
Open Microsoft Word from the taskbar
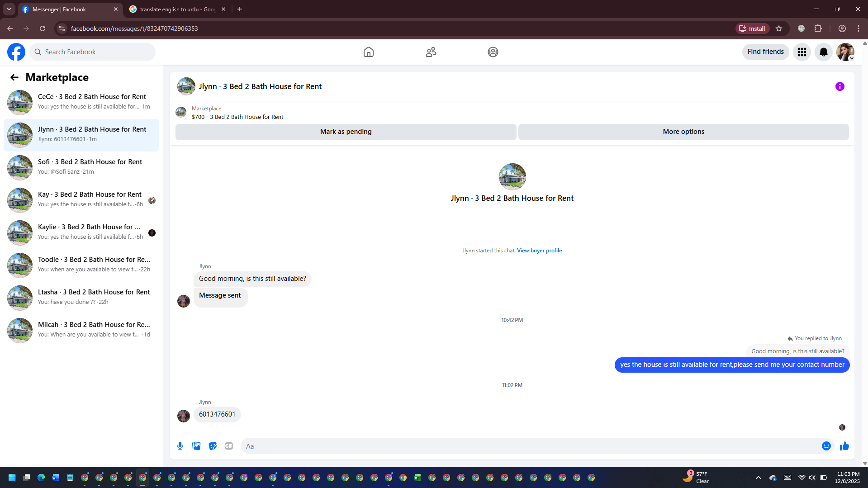click(x=56, y=478)
